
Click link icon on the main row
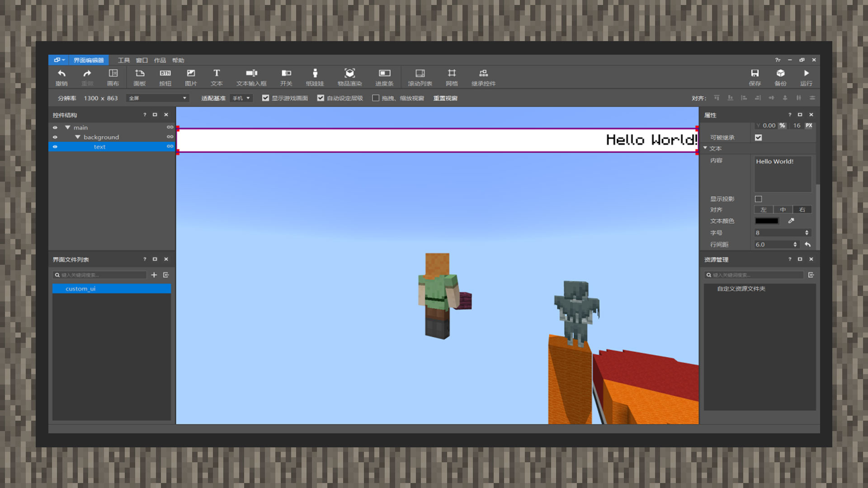tap(170, 127)
